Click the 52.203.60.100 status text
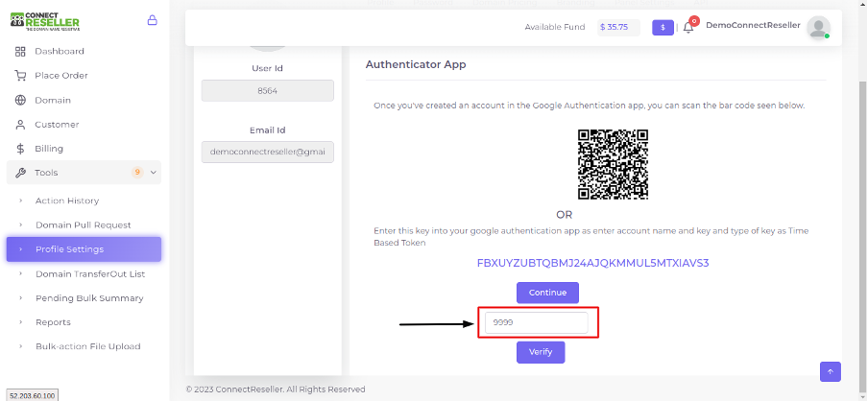Viewport: 868px width, 401px height. pos(32,395)
